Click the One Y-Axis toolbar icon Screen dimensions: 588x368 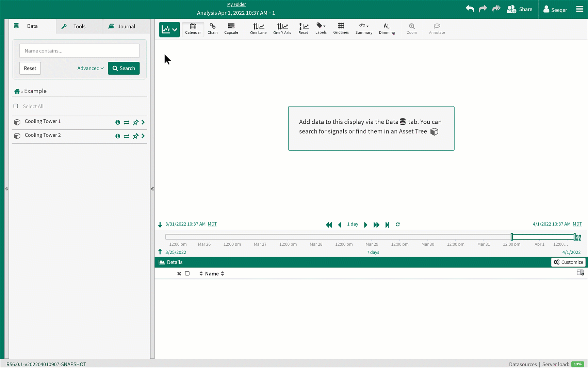(x=282, y=29)
